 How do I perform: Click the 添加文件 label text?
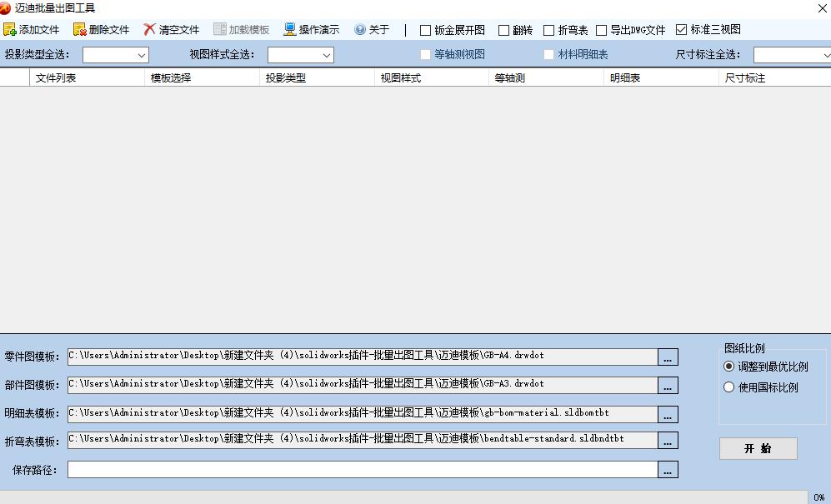pyautogui.click(x=39, y=30)
